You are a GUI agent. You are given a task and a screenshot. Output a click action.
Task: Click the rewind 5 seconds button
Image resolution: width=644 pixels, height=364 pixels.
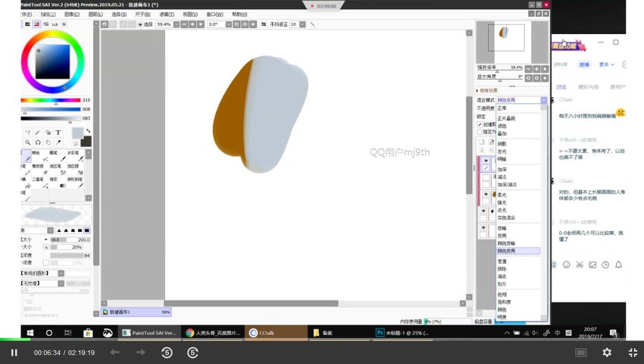coord(167,353)
